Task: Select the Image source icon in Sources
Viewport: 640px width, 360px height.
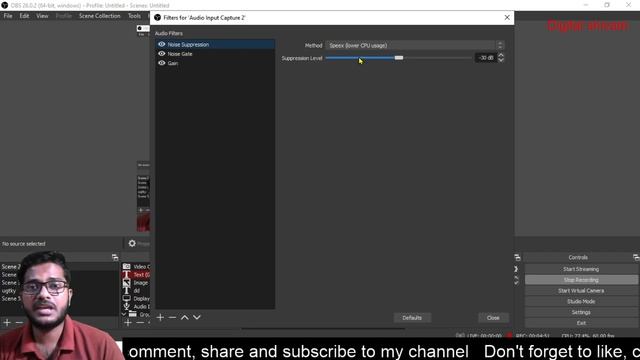Action: [127, 283]
